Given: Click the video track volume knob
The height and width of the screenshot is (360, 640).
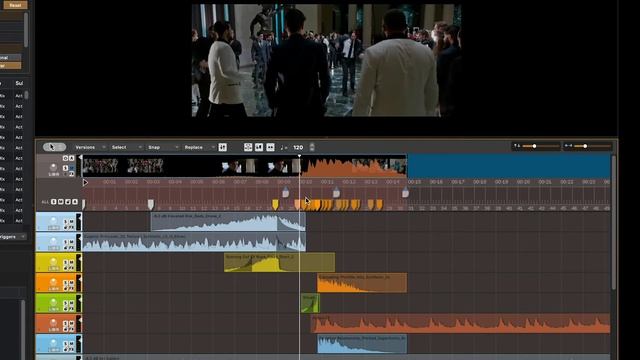Looking at the screenshot, I should coord(53,167).
